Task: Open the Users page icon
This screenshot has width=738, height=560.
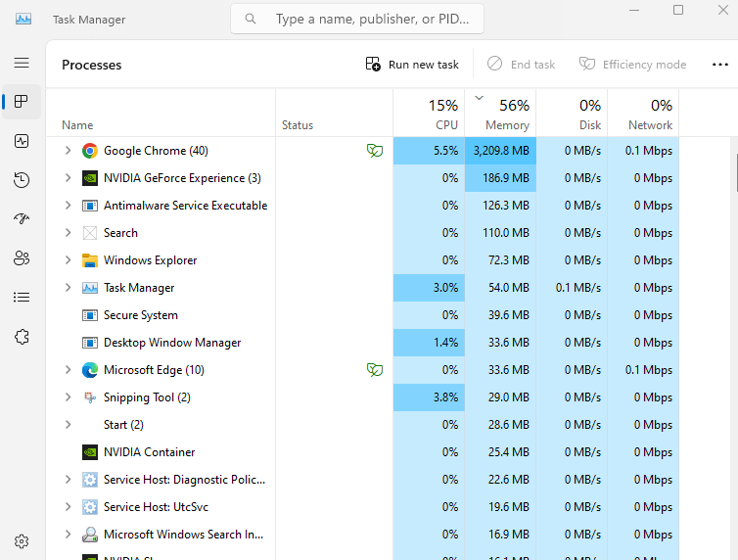Action: pyautogui.click(x=22, y=257)
